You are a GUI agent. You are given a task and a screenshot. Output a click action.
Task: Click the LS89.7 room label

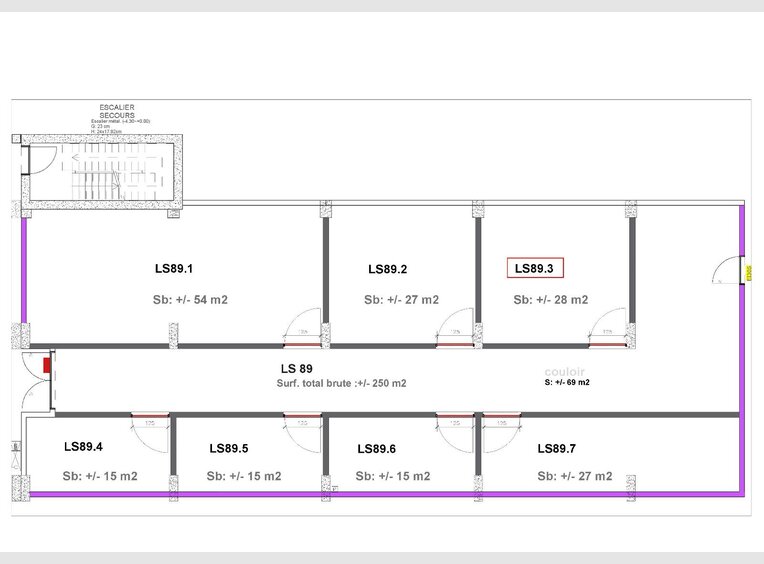[557, 448]
